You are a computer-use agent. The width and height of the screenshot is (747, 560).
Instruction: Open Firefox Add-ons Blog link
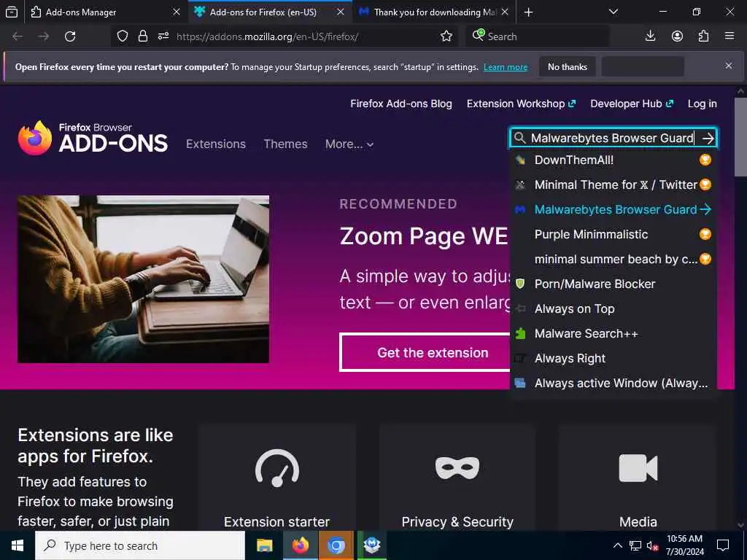[x=401, y=104]
